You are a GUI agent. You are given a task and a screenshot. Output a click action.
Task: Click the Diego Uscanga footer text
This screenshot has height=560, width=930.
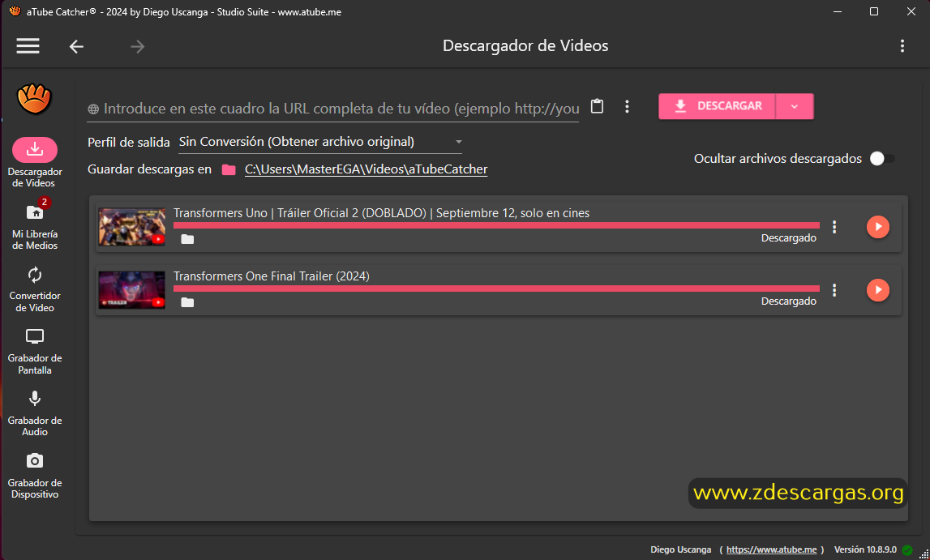[x=681, y=550]
